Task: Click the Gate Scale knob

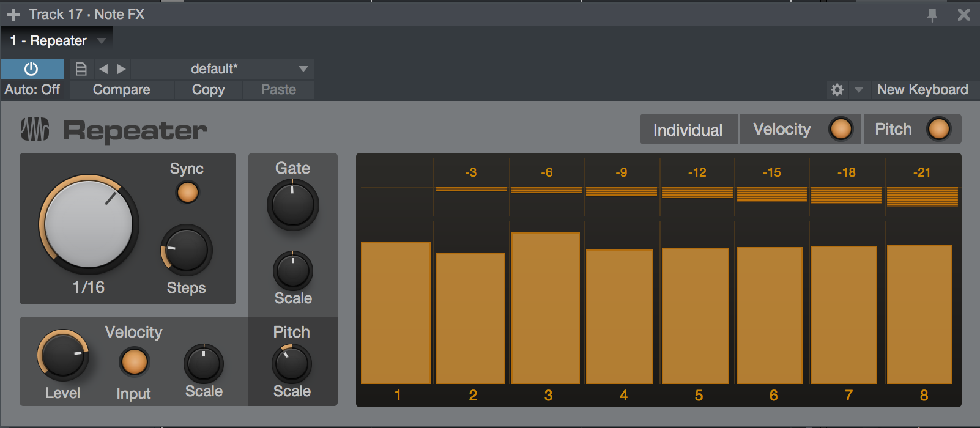Action: coord(293,271)
